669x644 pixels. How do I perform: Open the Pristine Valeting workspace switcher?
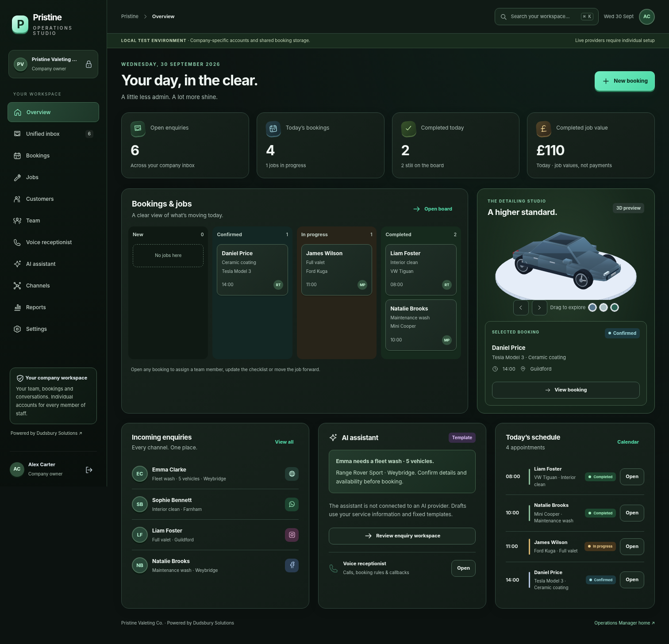click(x=53, y=64)
